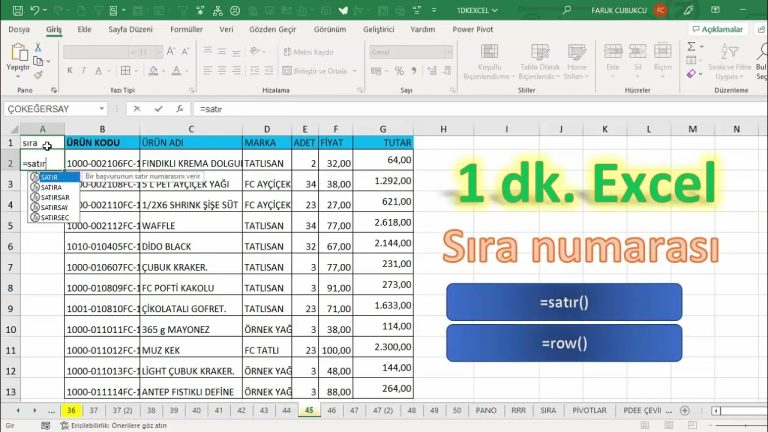Click the Açıklamalar comments button
The image size is (768, 432).
coord(718,29)
